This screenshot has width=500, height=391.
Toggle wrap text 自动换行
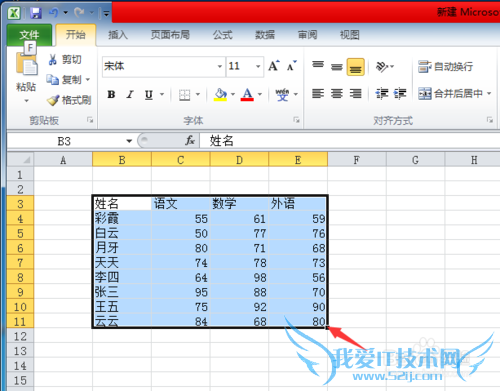click(446, 67)
